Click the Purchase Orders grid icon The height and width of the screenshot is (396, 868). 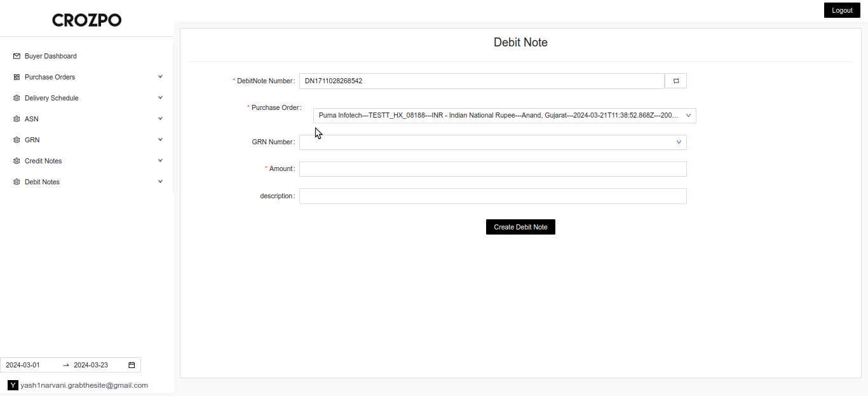(x=17, y=77)
